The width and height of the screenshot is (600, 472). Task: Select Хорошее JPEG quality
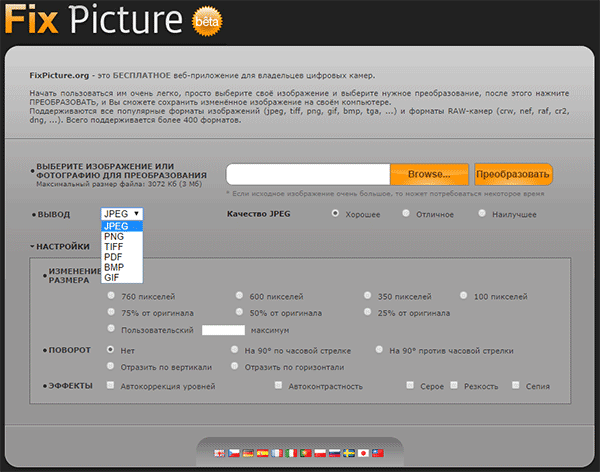(335, 213)
